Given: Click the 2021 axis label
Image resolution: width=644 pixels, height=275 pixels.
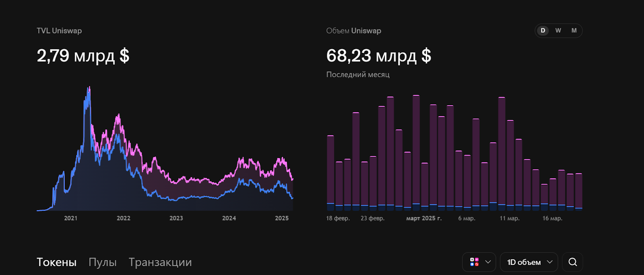Looking at the screenshot, I should coord(70,218).
